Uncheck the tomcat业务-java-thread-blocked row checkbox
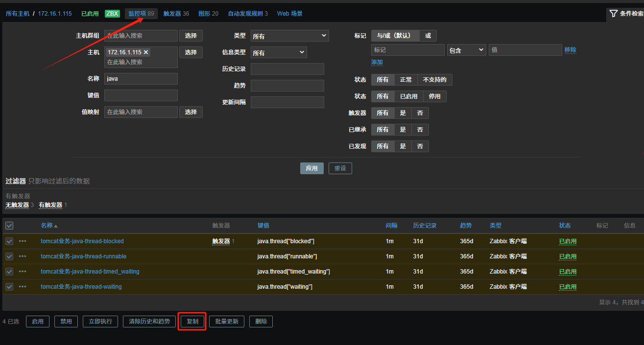Image resolution: width=644 pixels, height=345 pixels. 9,241
